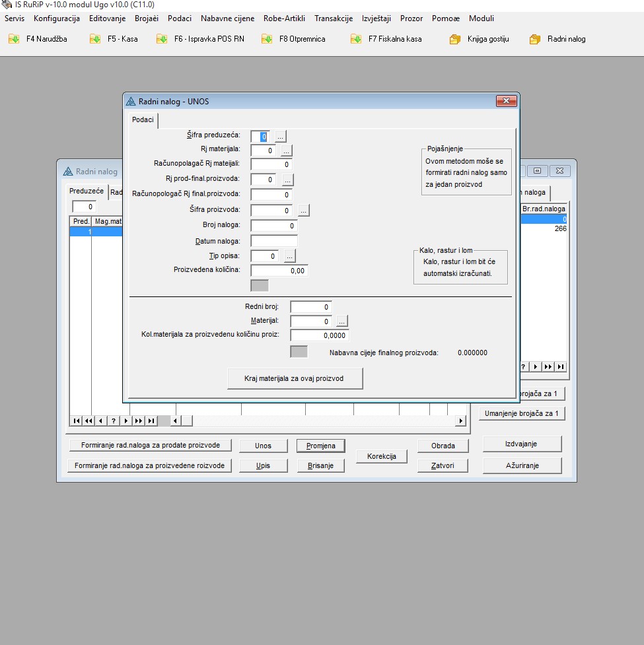This screenshot has height=645, width=644.
Task: Open lookup for Šifra preduzeća
Action: [281, 136]
